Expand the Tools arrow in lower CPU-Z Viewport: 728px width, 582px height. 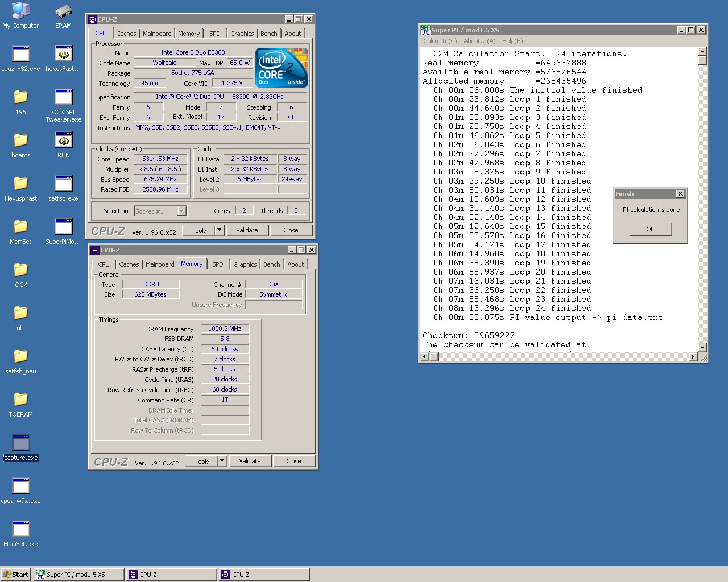[222, 461]
